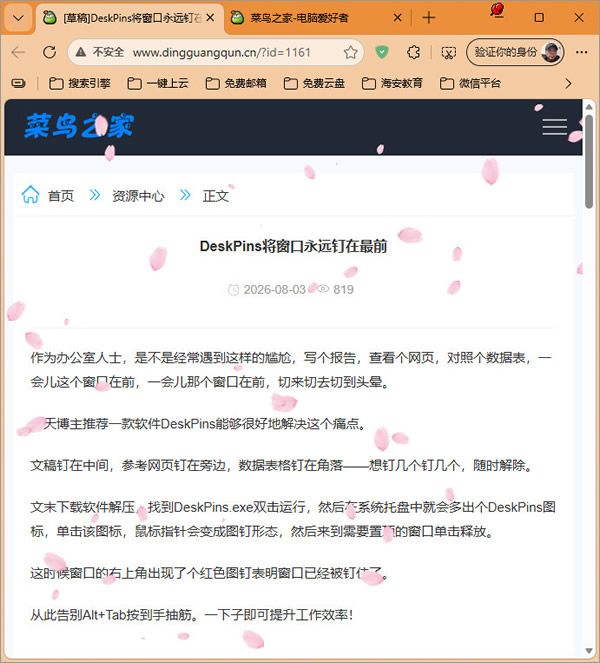Open the browser extensions puzzle icon

tap(414, 52)
